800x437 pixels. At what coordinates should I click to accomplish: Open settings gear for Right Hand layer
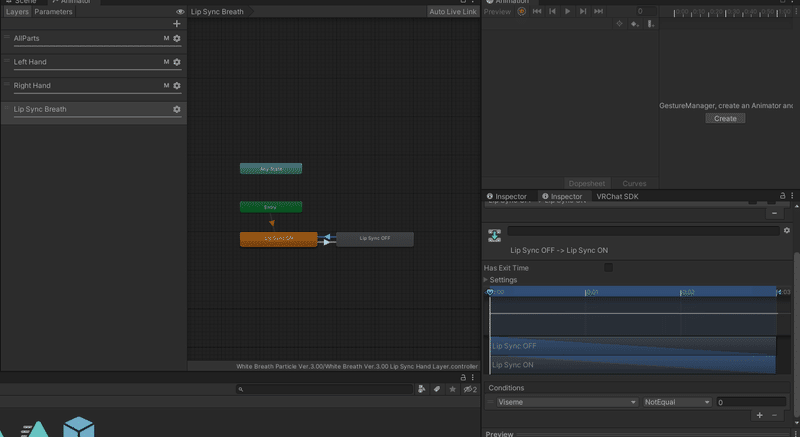[177, 86]
